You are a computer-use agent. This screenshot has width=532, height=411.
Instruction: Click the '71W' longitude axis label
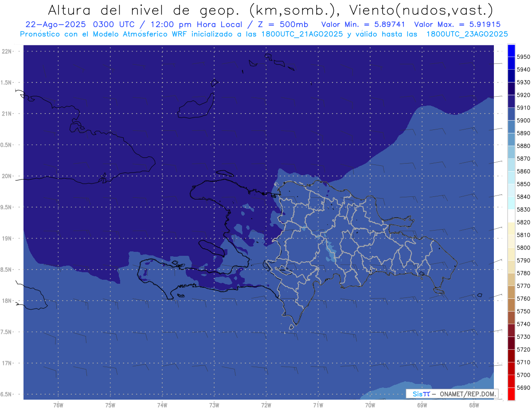coord(318,405)
